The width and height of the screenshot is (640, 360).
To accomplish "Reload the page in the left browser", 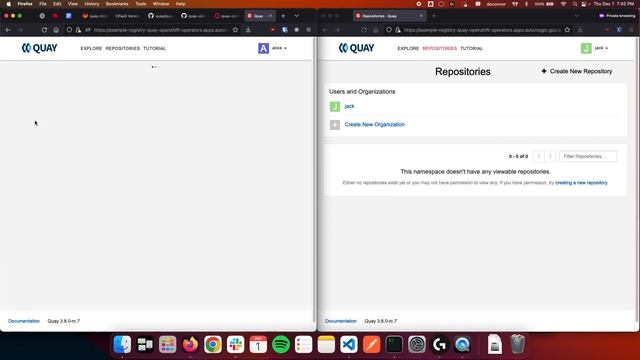I will pyautogui.click(x=44, y=30).
